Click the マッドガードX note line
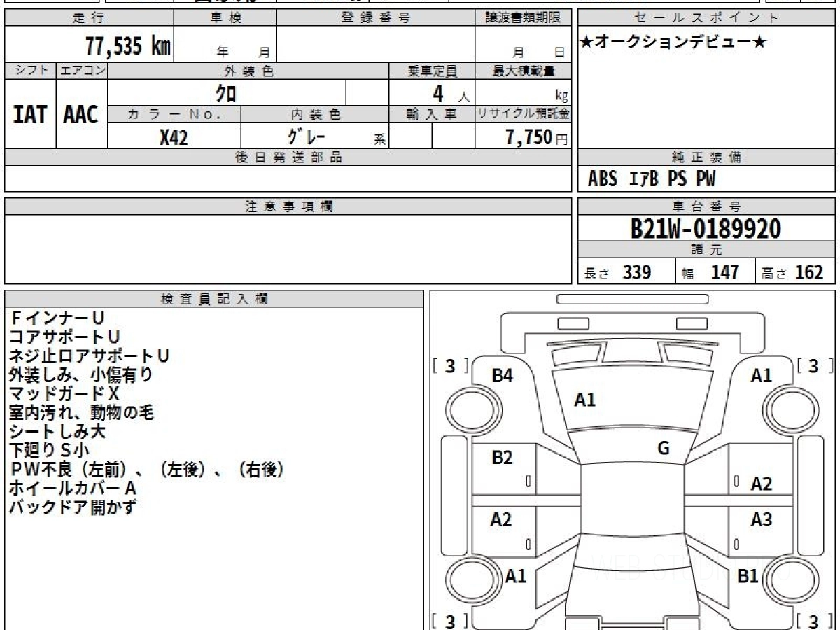 [64, 394]
